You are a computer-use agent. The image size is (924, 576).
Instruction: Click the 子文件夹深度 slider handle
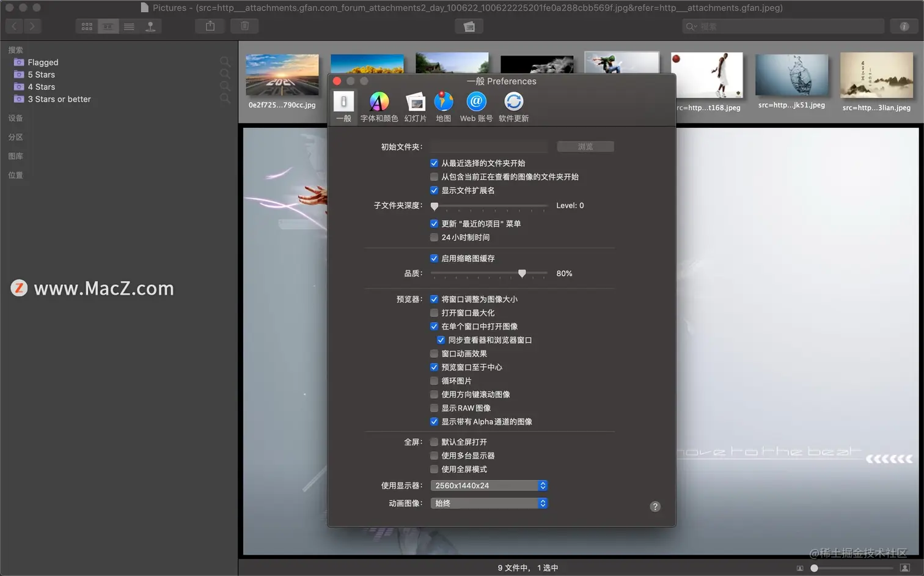click(435, 206)
